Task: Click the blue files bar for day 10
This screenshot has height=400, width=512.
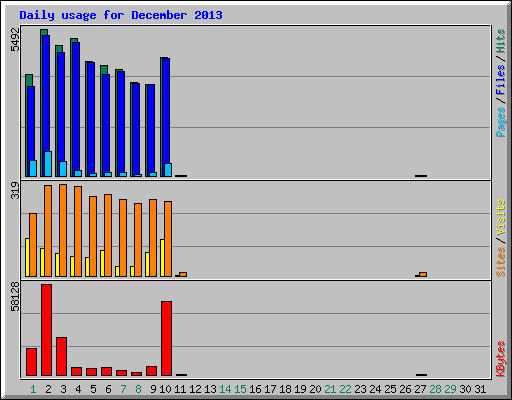Action: click(x=166, y=111)
